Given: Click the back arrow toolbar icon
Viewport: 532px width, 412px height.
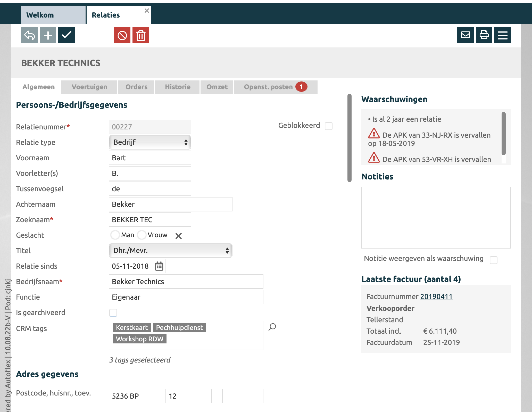Looking at the screenshot, I should coord(29,35).
